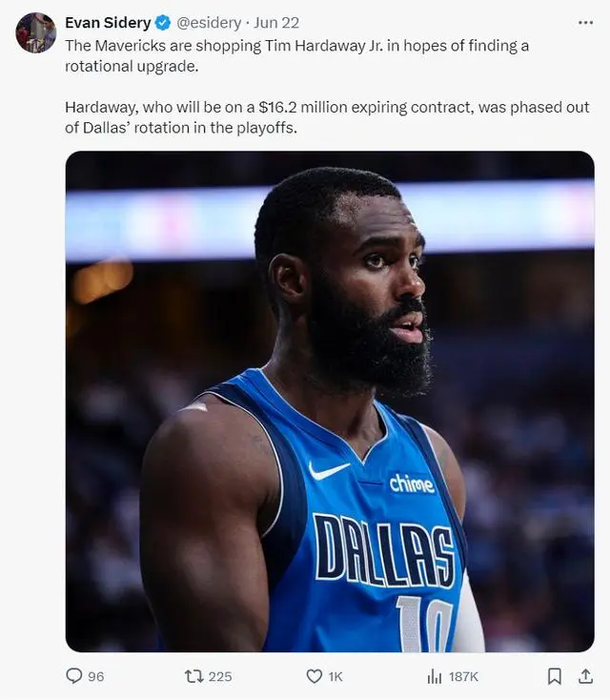Click the 187K views count

[x=463, y=677]
